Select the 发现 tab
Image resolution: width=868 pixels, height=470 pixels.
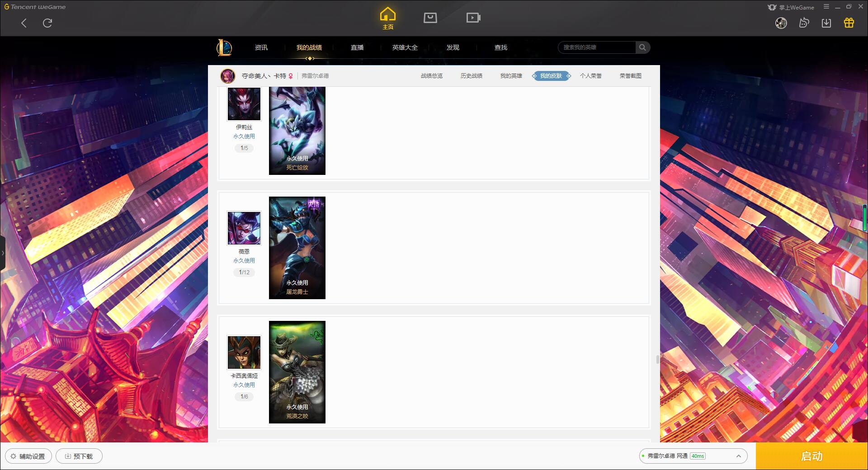tap(453, 47)
